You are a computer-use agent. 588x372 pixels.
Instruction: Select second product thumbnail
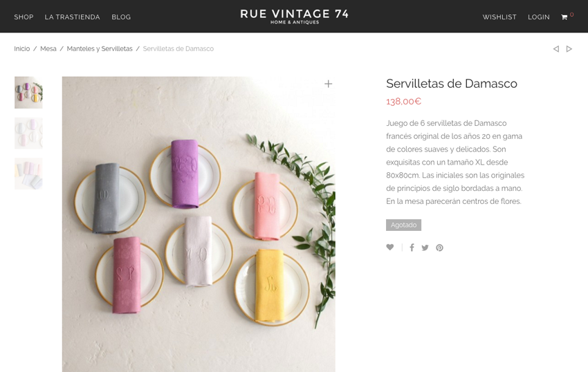pyautogui.click(x=28, y=133)
